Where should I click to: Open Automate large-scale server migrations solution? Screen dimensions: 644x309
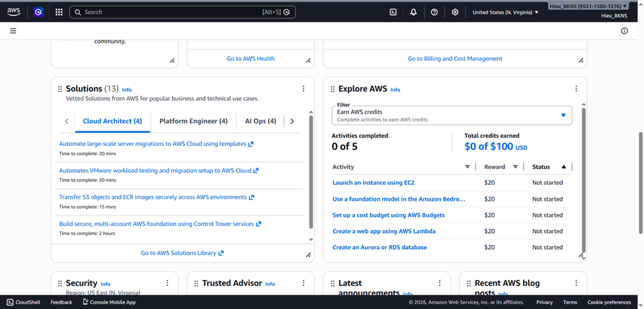click(x=156, y=144)
